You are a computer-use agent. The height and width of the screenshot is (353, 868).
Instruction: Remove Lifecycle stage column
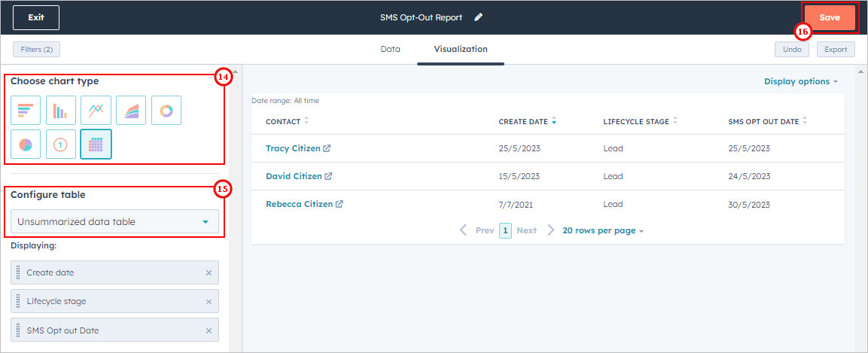tap(209, 302)
